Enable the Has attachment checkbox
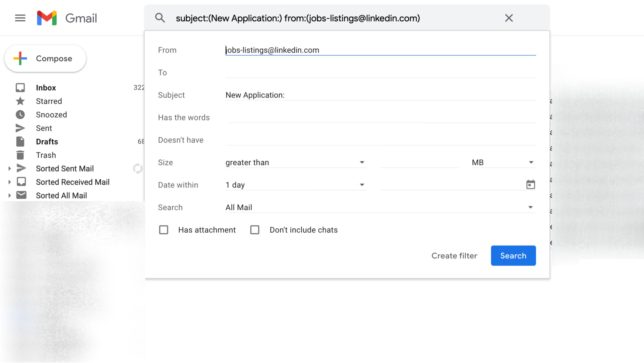The height and width of the screenshot is (363, 644). (x=164, y=230)
